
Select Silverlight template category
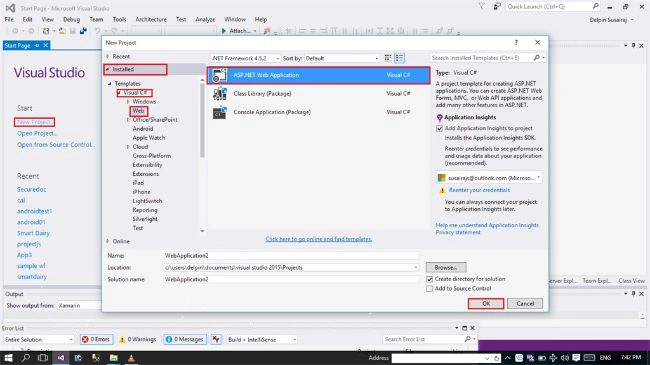click(x=145, y=219)
